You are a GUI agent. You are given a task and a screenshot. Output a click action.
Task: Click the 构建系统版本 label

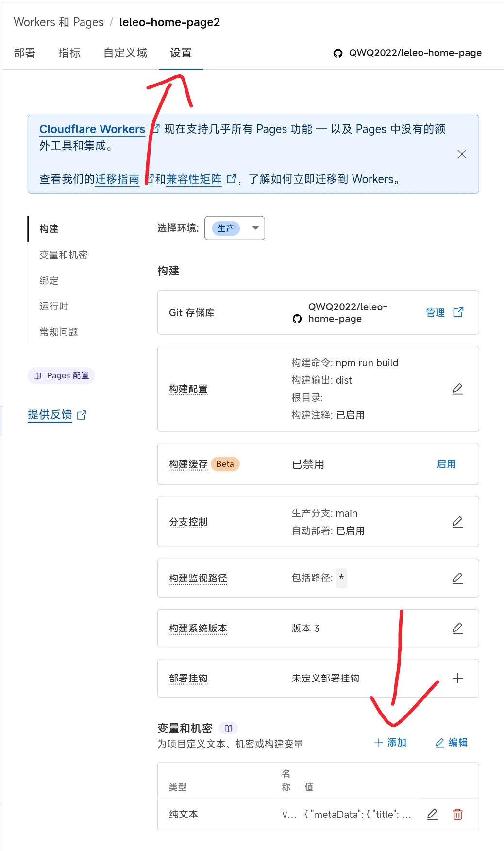(198, 629)
